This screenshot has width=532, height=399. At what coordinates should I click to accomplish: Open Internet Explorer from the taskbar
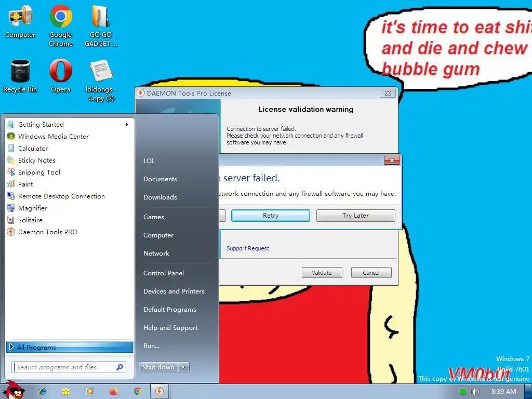pyautogui.click(x=43, y=391)
